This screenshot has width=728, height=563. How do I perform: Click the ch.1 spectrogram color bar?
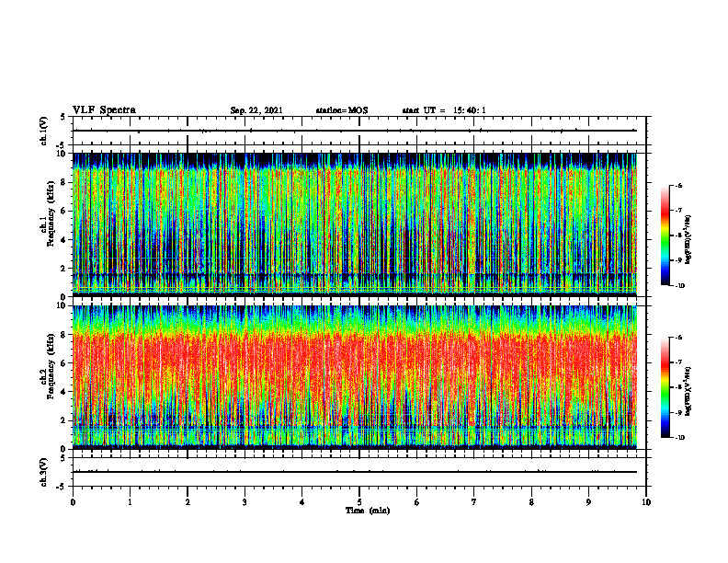665,236
